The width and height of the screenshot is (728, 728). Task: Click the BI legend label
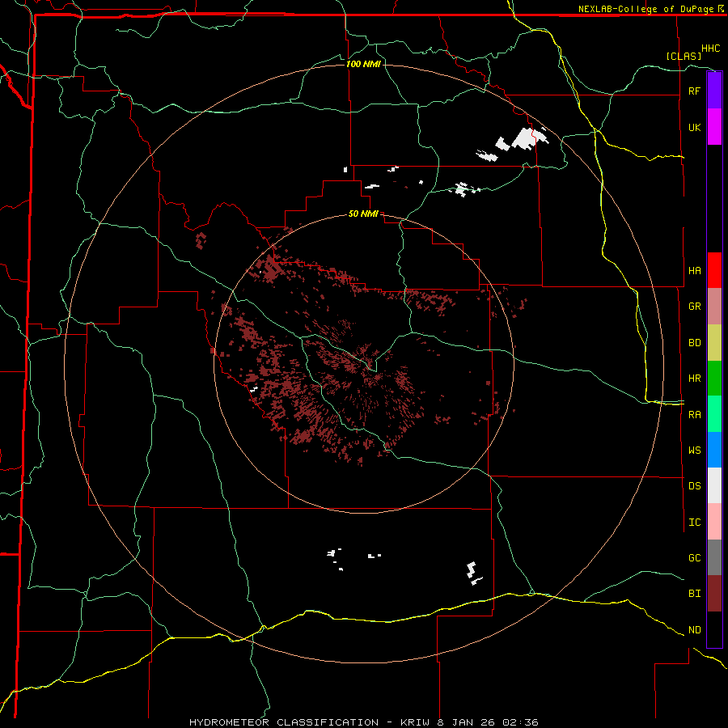point(694,594)
